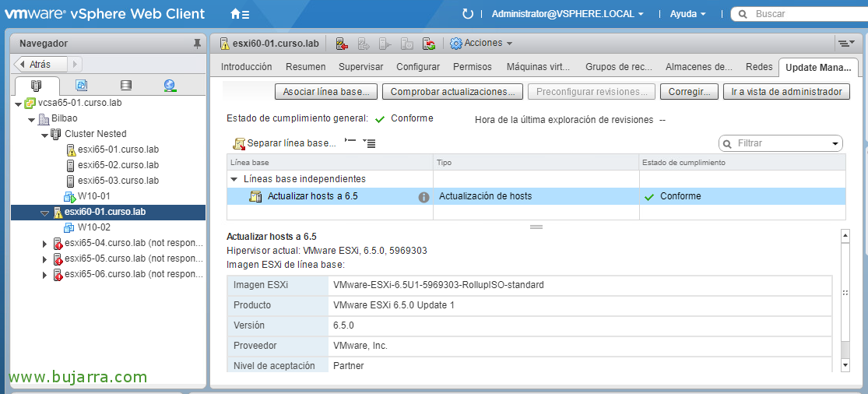Switch to Storage view tab

[125, 85]
